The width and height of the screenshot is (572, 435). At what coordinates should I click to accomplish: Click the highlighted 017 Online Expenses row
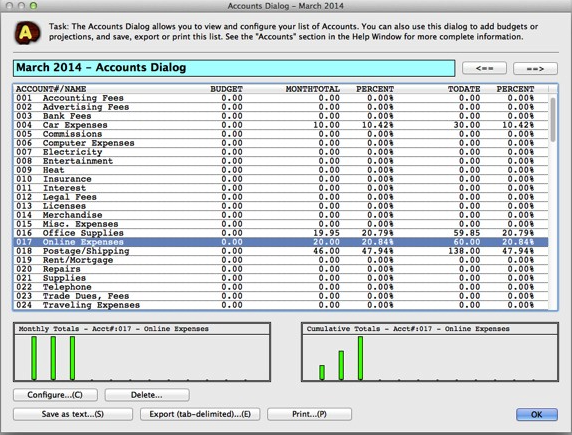281,242
